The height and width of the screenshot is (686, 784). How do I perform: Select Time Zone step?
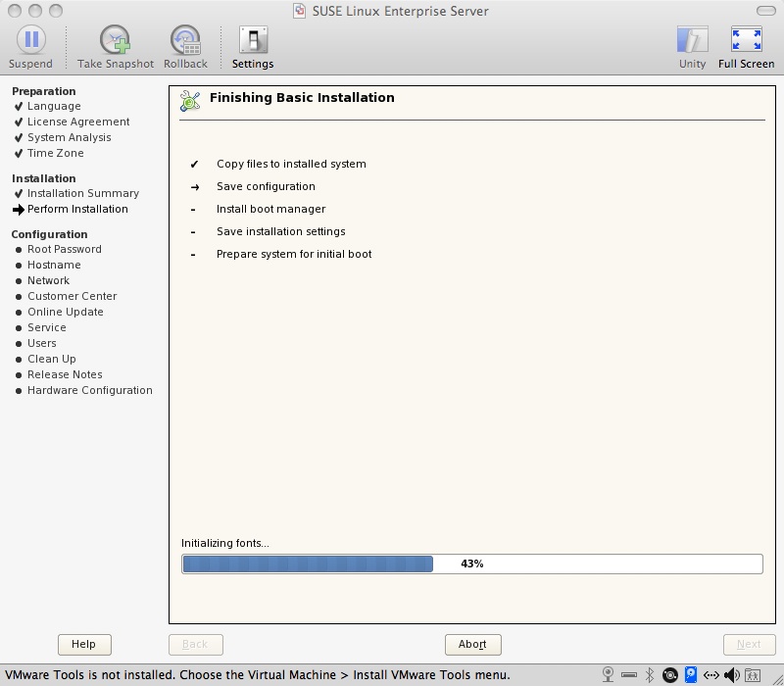56,153
